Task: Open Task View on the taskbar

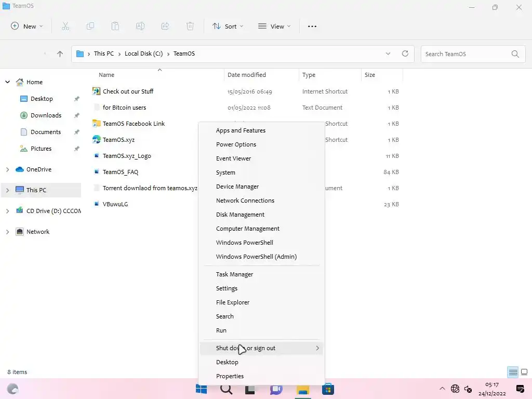Action: (x=250, y=390)
